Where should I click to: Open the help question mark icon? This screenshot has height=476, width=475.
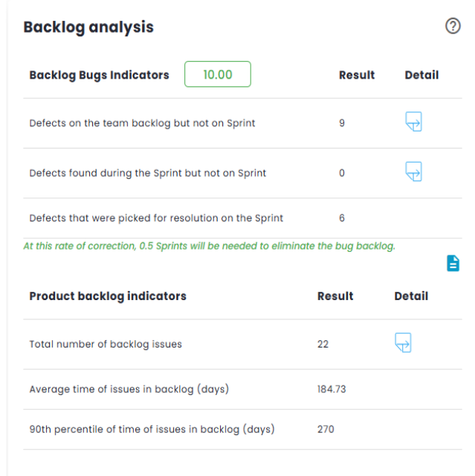click(x=453, y=27)
